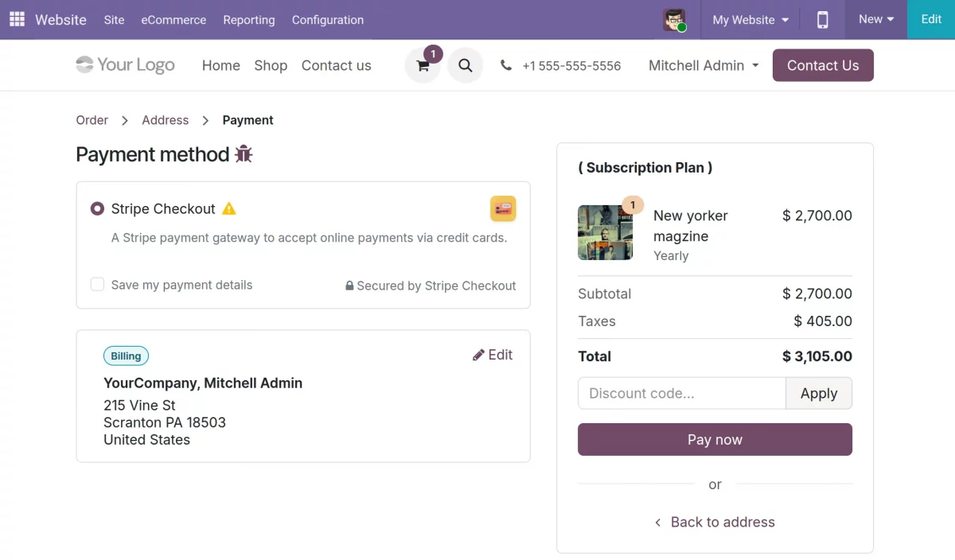The height and width of the screenshot is (560, 955).
Task: Click the phone icon beside the number
Action: click(506, 65)
